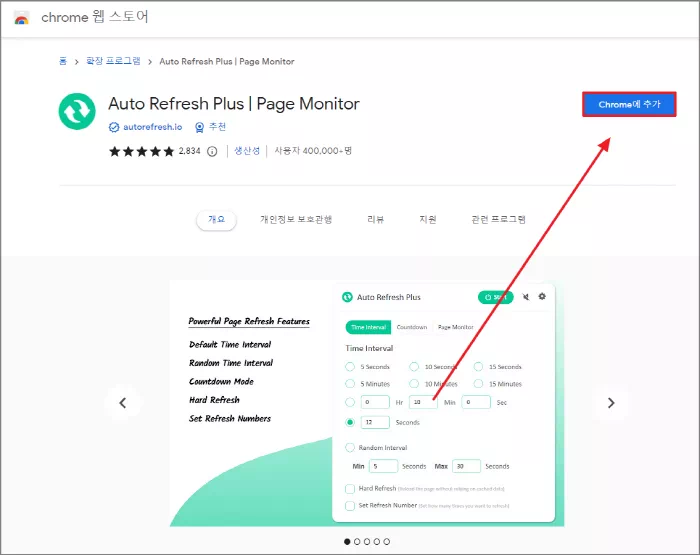Screen dimensions: 700x555
Task: Go to previous screenshot with left arrow
Action: pos(123,403)
